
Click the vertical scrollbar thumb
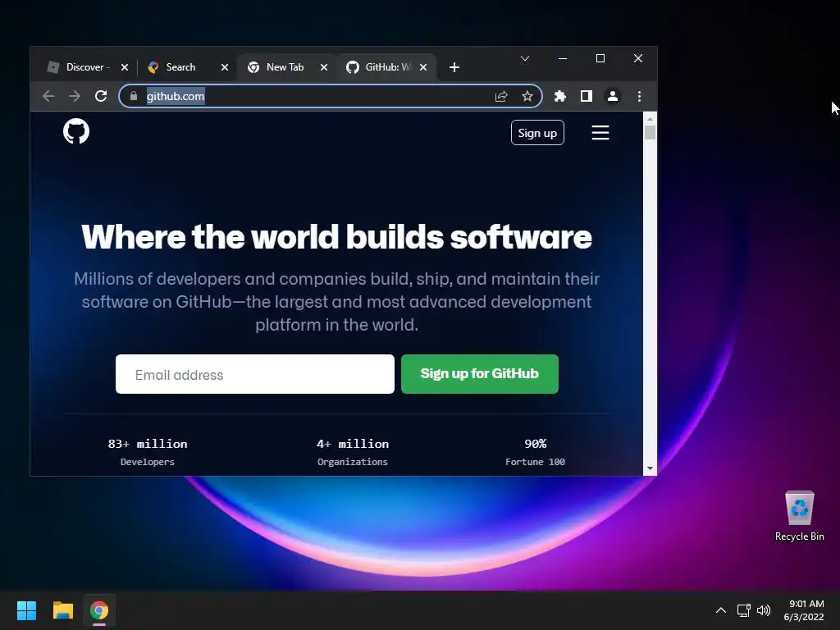(650, 132)
